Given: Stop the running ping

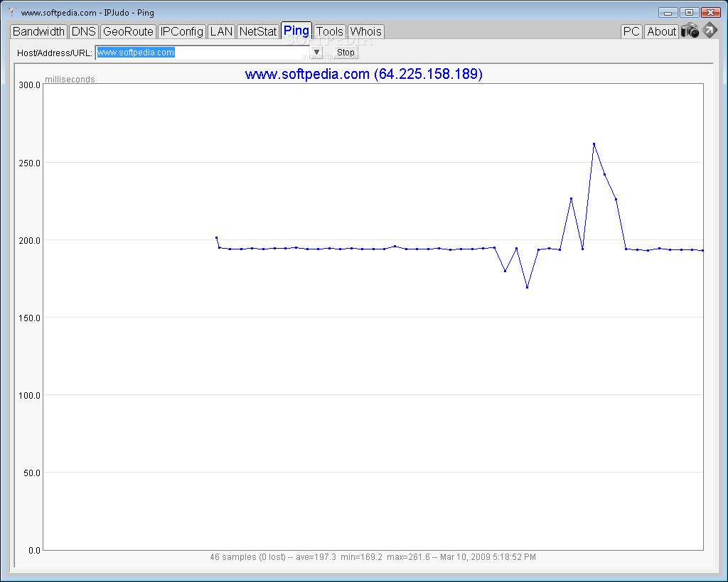Looking at the screenshot, I should coord(346,53).
